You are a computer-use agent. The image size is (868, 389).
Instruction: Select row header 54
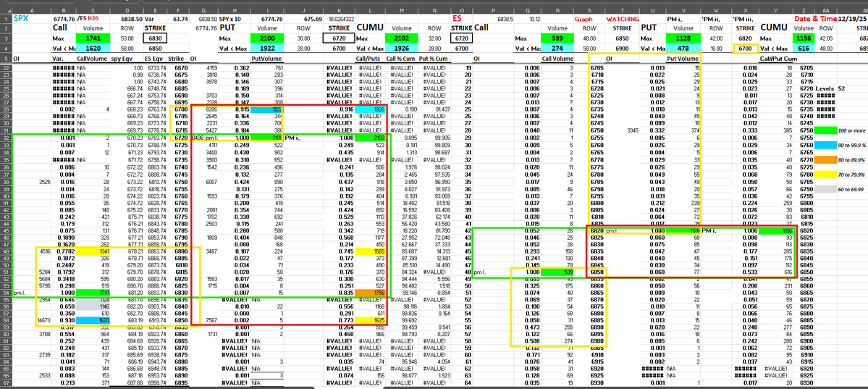[6, 292]
